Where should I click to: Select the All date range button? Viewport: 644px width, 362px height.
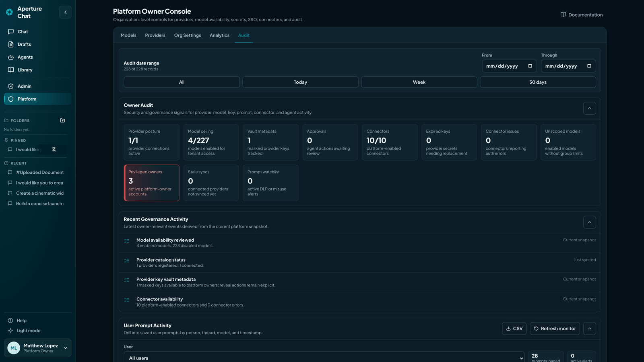coord(182,82)
